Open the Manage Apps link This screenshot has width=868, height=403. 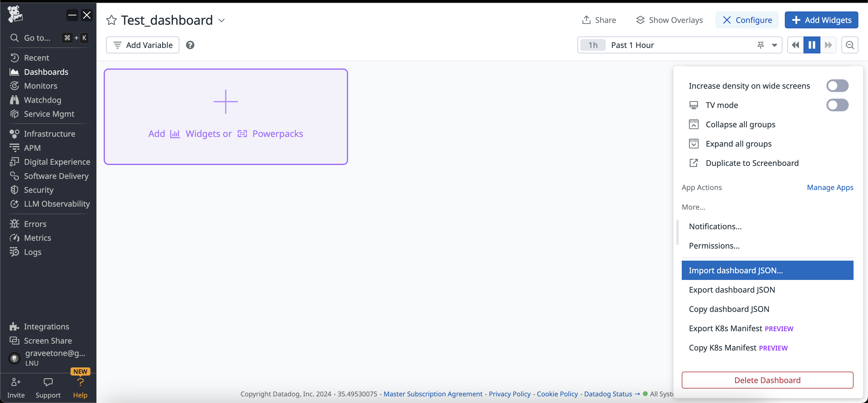click(830, 187)
